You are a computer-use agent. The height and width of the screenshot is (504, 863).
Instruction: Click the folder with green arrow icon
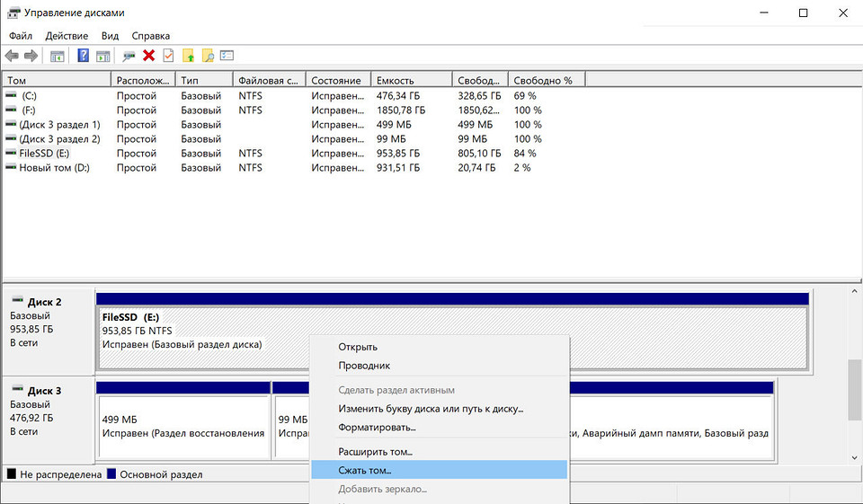coord(188,56)
